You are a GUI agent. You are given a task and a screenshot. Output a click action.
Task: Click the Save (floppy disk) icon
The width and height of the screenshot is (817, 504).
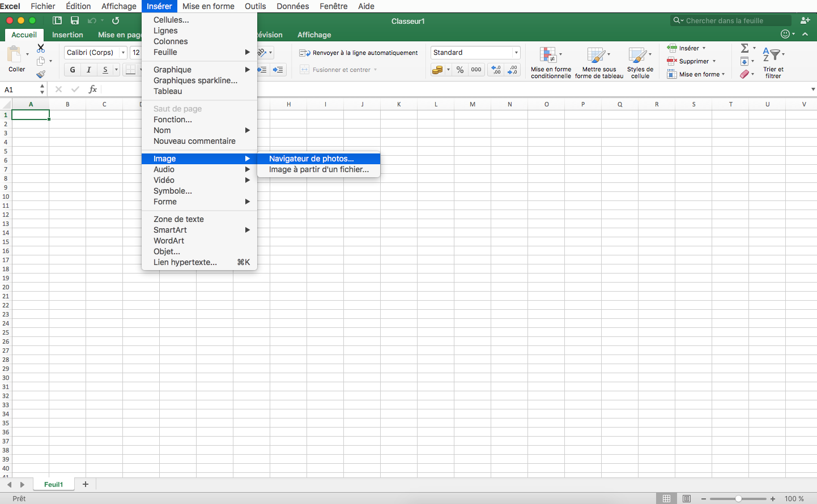(74, 20)
